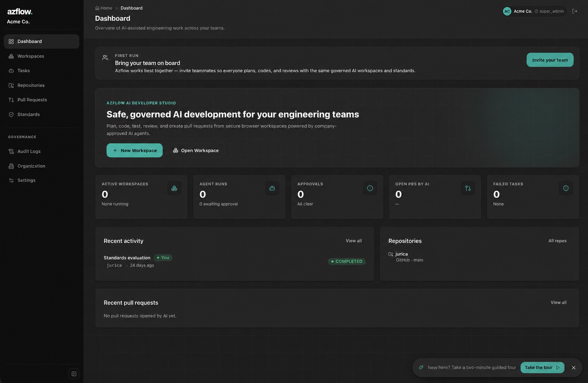The height and width of the screenshot is (383, 588).
Task: Click the Acme Co. super_admin account chip
Action: [x=535, y=11]
